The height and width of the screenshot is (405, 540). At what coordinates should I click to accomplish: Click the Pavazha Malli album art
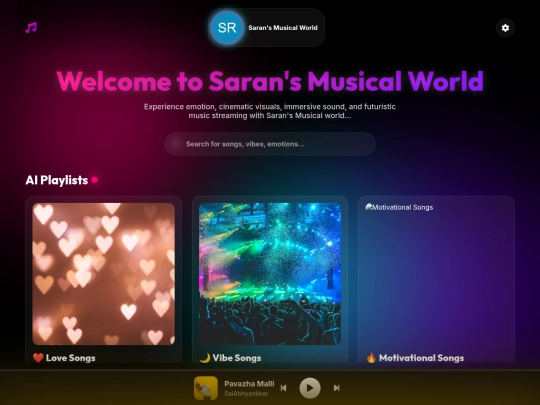click(206, 388)
